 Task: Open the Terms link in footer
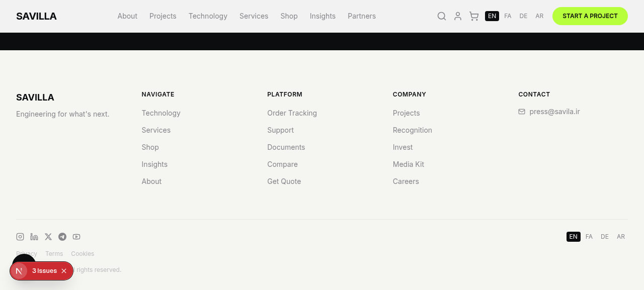pyautogui.click(x=54, y=254)
